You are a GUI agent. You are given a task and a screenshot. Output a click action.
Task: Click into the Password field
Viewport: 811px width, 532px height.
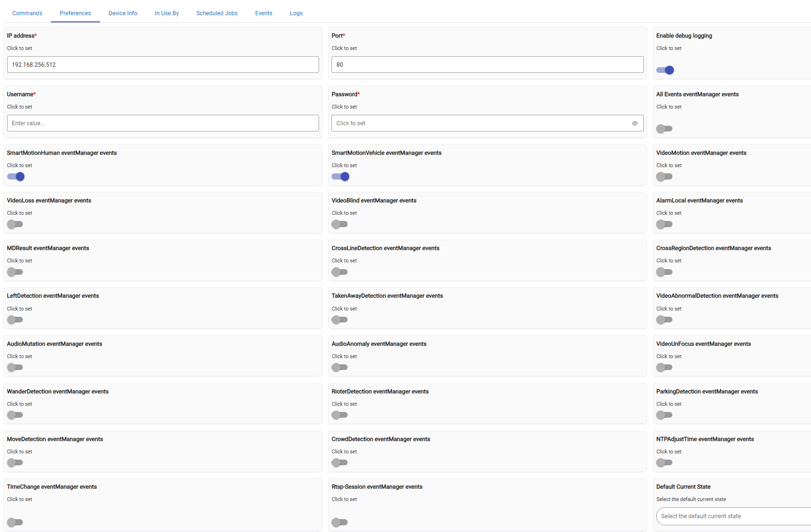(480, 123)
